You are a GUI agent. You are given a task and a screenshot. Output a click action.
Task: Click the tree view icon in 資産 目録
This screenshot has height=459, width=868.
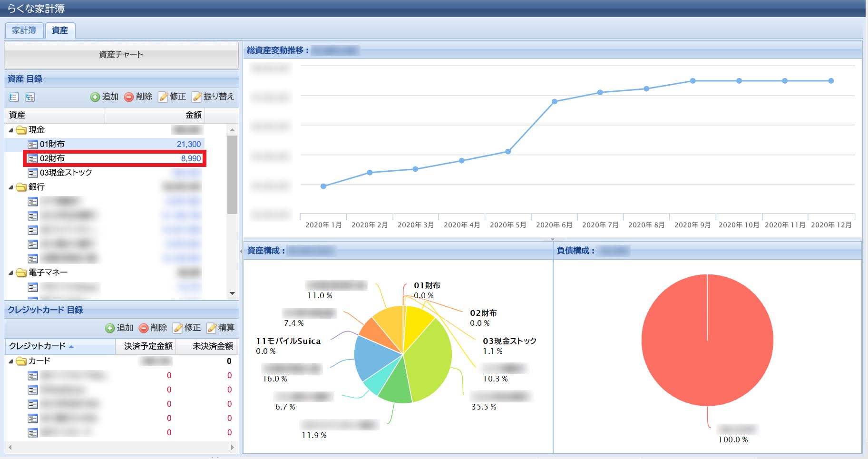point(30,97)
